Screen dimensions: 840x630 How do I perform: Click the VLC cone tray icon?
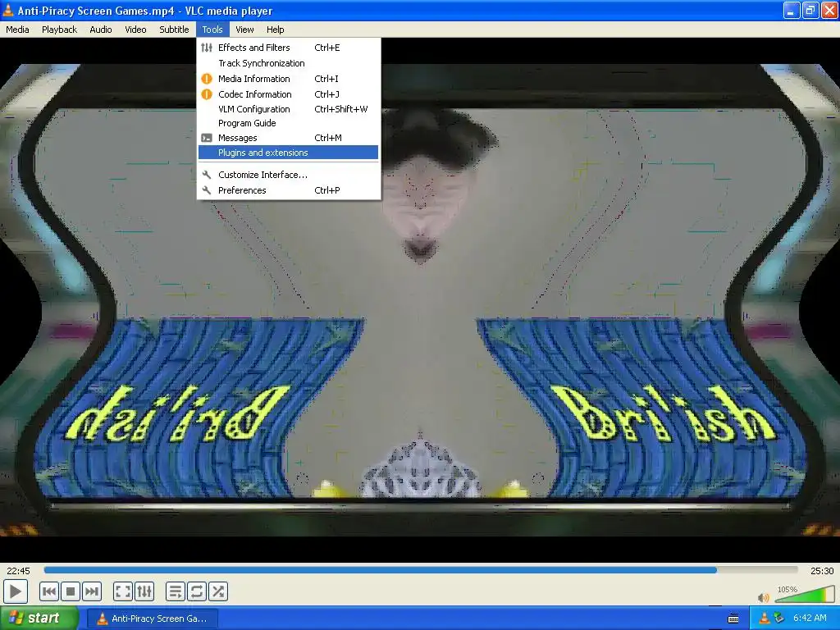pos(764,619)
